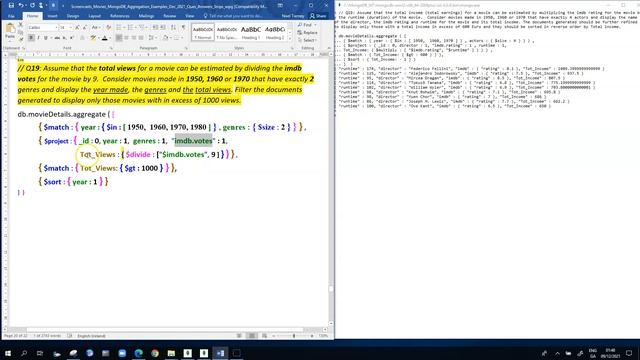Viewport: 640px width, 360px height.
Task: Open font color dropdown arrow
Action: [110, 38]
